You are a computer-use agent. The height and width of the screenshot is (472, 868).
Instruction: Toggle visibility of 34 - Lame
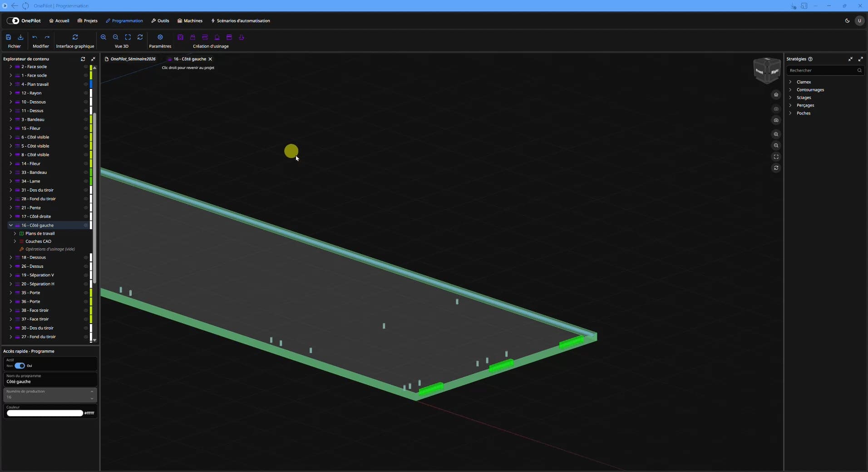click(x=85, y=182)
